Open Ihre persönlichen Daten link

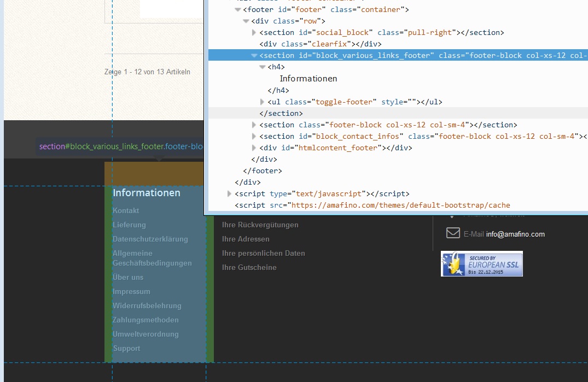click(263, 254)
